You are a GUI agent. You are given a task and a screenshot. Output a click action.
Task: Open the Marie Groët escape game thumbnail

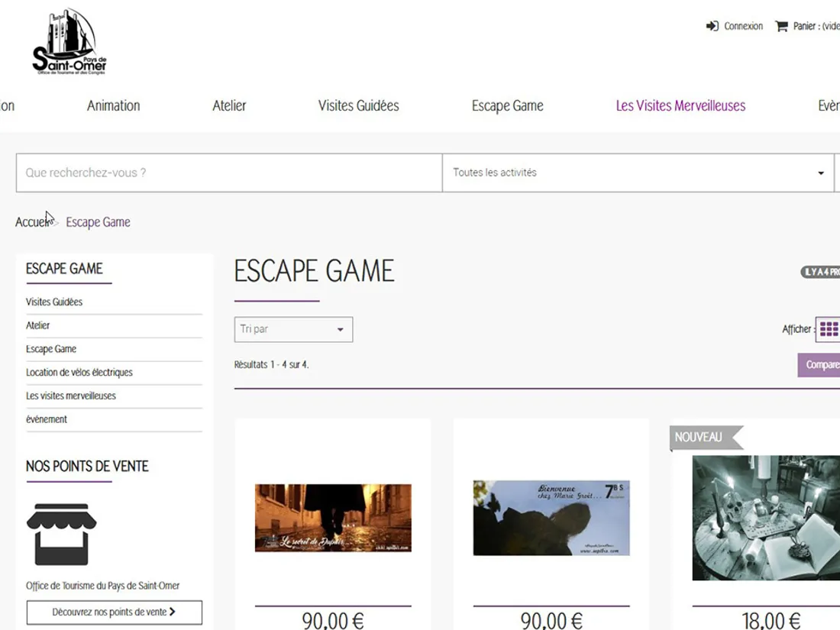point(551,518)
